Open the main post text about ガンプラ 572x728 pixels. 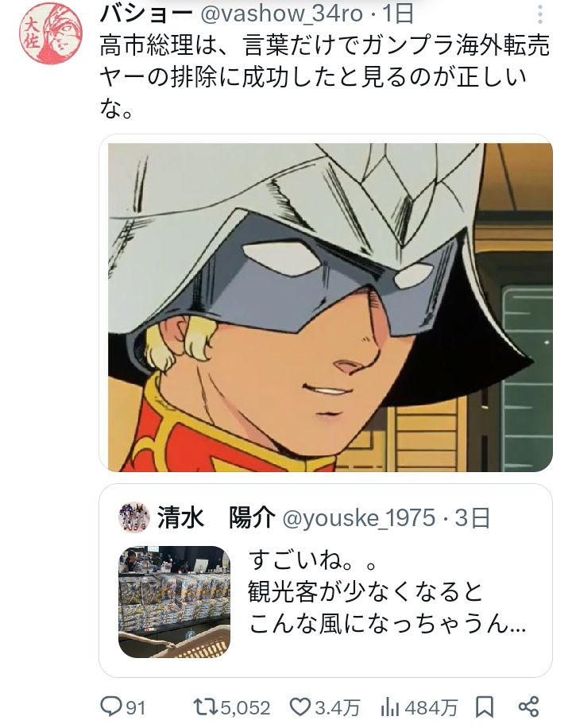(325, 76)
